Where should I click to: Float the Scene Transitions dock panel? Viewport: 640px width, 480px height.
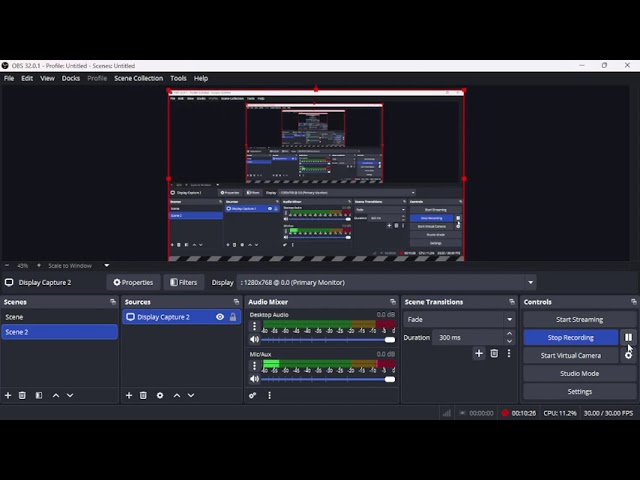point(512,302)
